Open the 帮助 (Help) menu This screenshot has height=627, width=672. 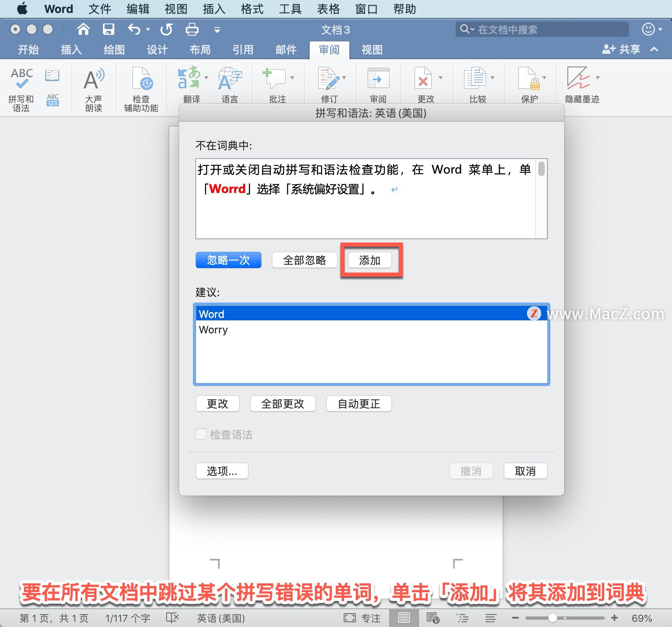pos(404,9)
